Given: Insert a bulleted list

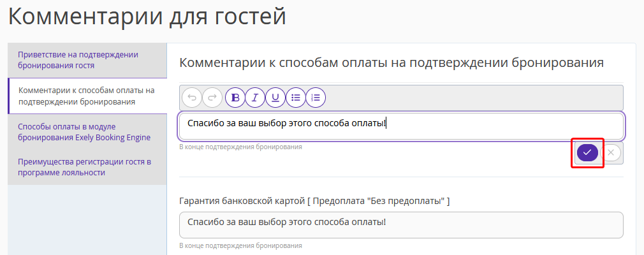Looking at the screenshot, I should click(x=296, y=98).
